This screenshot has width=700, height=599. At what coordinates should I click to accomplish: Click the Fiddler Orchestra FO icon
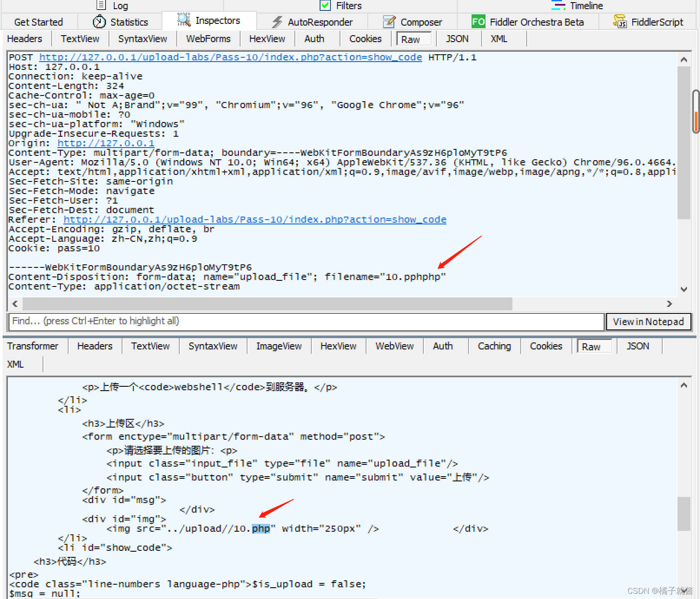point(479,22)
